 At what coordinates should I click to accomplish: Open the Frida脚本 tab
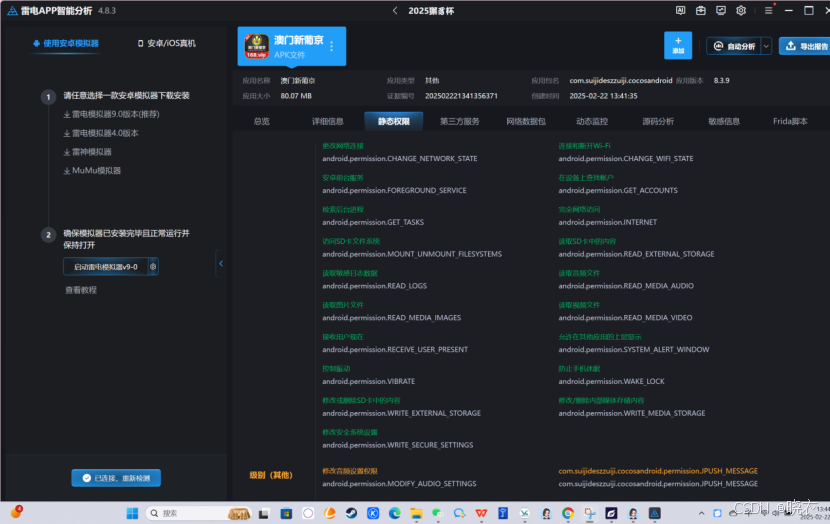point(790,121)
